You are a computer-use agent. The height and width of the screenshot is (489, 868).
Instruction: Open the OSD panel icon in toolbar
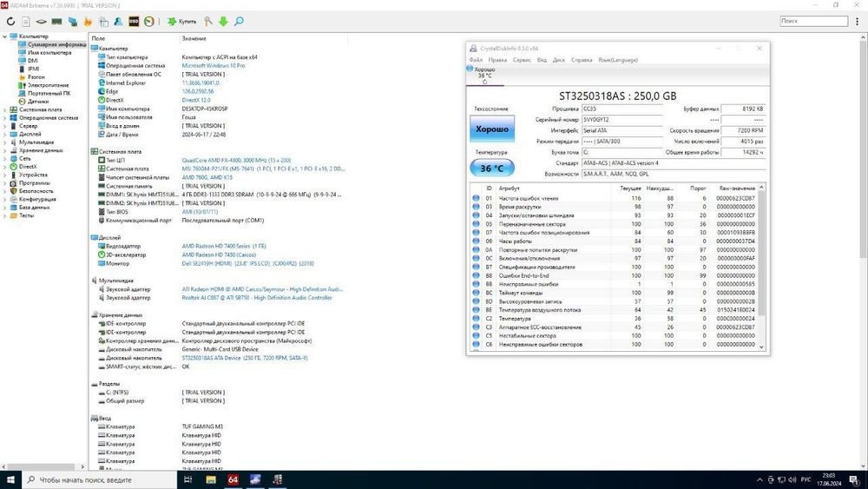pos(134,22)
